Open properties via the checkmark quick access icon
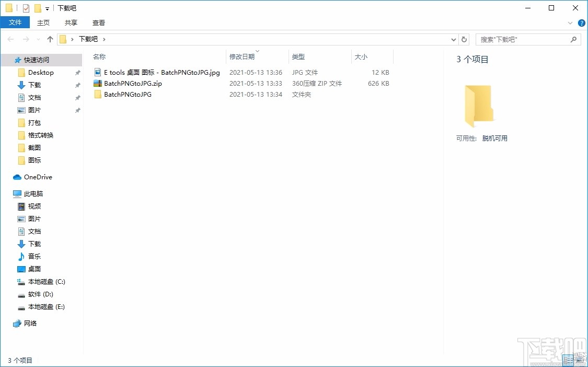Image resolution: width=588 pixels, height=367 pixels. (26, 8)
